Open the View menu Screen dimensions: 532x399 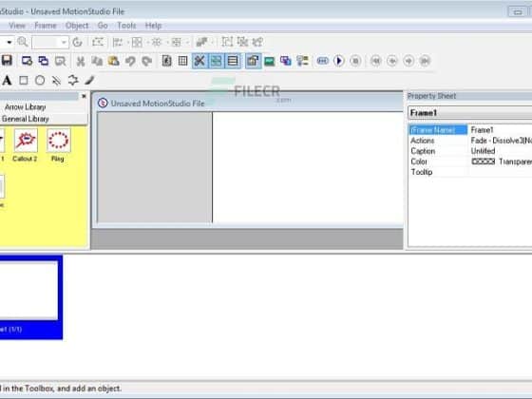tap(17, 26)
